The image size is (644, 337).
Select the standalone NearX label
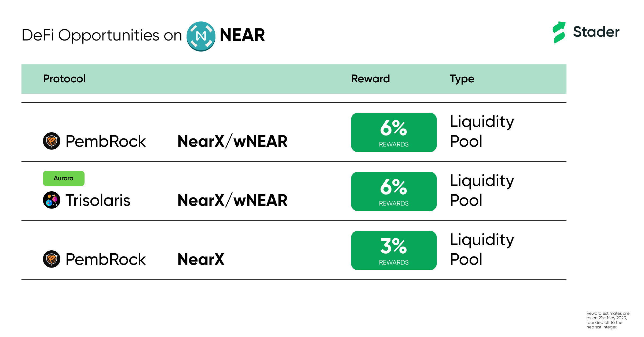pos(201,259)
